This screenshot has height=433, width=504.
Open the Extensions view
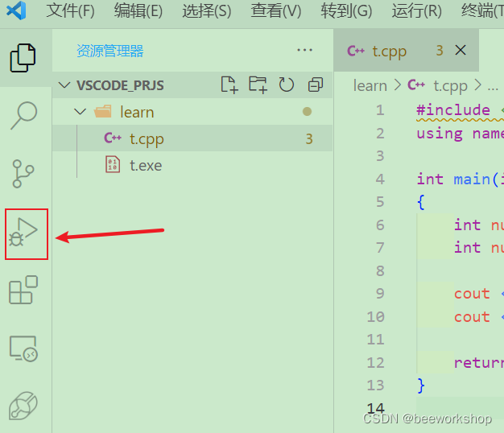23,290
